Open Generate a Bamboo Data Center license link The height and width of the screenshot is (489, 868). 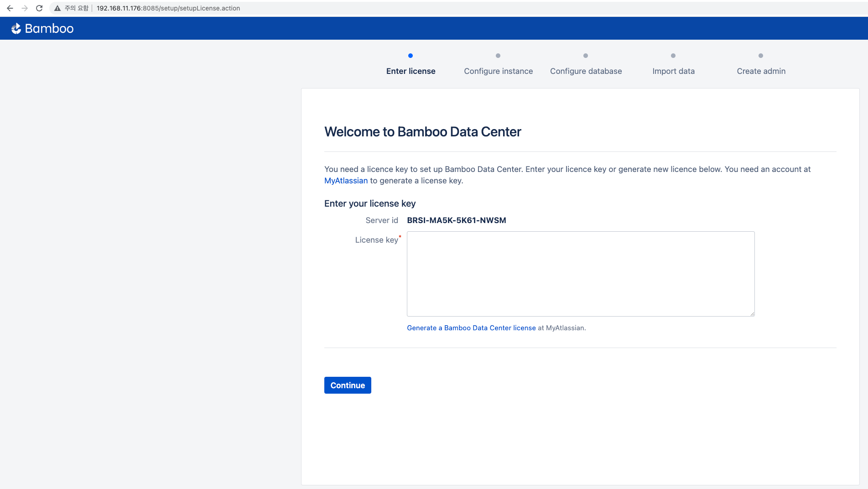(471, 328)
